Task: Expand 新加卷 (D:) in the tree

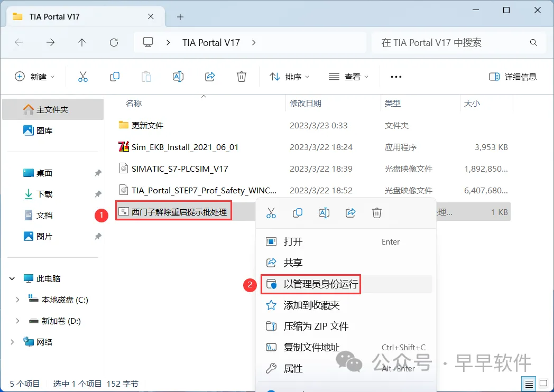Action: pos(17,321)
